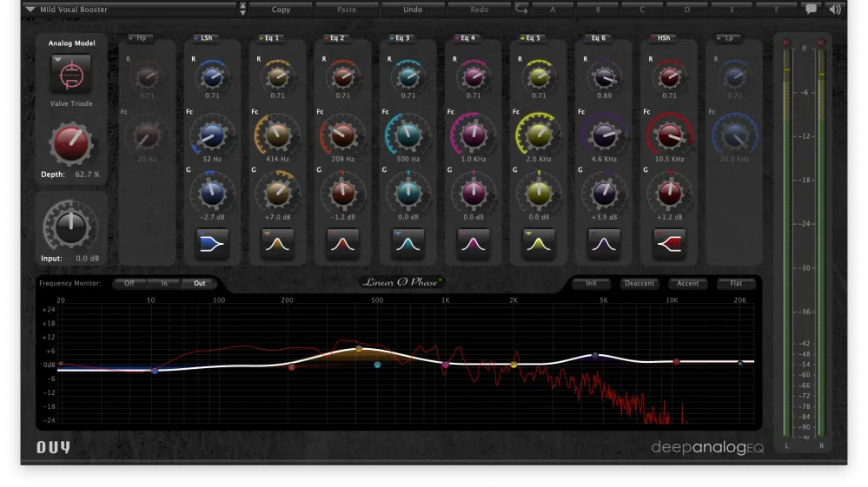Click the LSh gain knob at -2.7 dB
The width and height of the screenshot is (868, 487).
point(212,193)
